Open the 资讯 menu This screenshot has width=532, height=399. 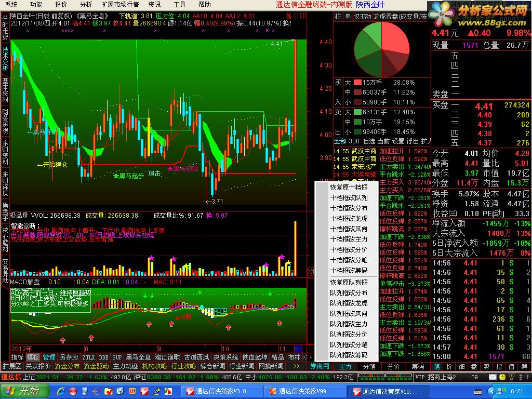coord(154,4)
